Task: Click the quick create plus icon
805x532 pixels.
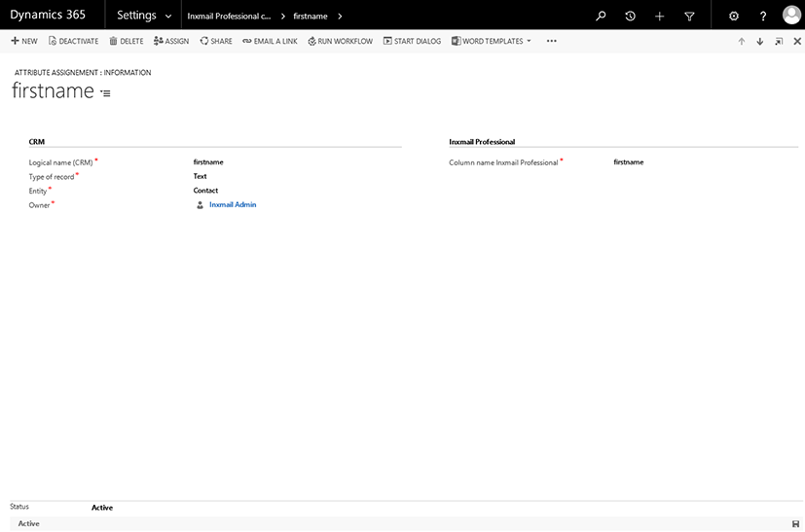Action: point(660,16)
